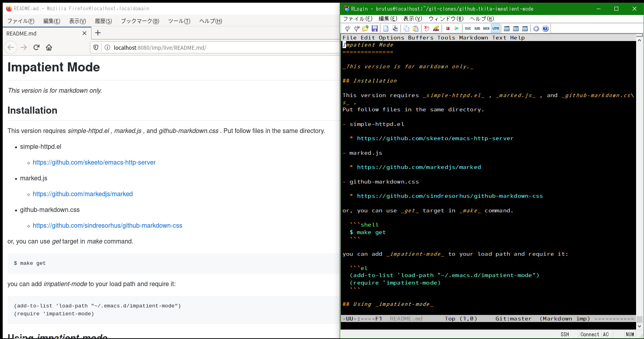644x339 pixels.
Task: Click the red stop square icon in RLogin
Action: click(448, 28)
